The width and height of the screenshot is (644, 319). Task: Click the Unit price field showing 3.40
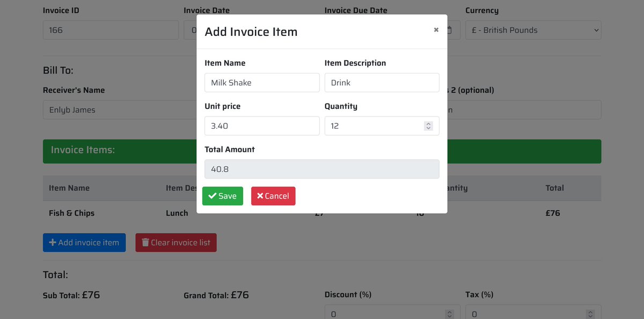pyautogui.click(x=262, y=126)
